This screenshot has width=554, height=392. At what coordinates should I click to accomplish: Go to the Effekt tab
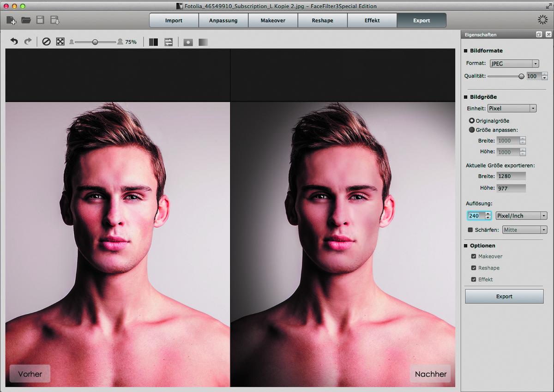(372, 20)
